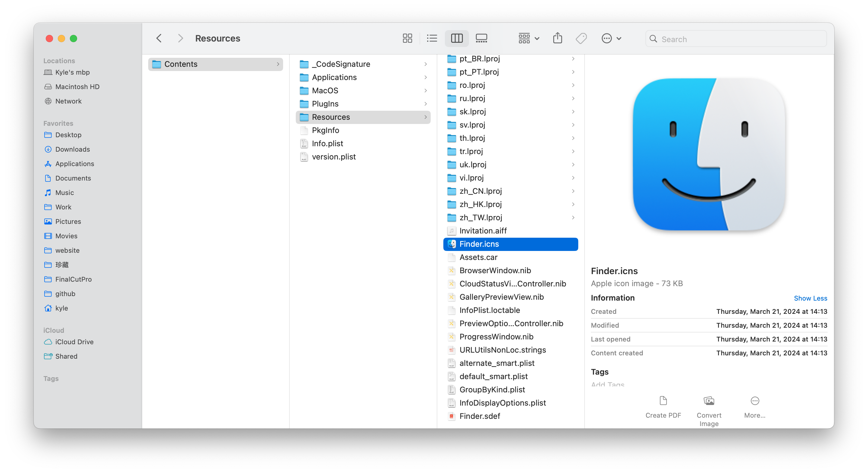Viewport: 868px width, 473px height.
Task: Toggle column view button
Action: pos(457,39)
